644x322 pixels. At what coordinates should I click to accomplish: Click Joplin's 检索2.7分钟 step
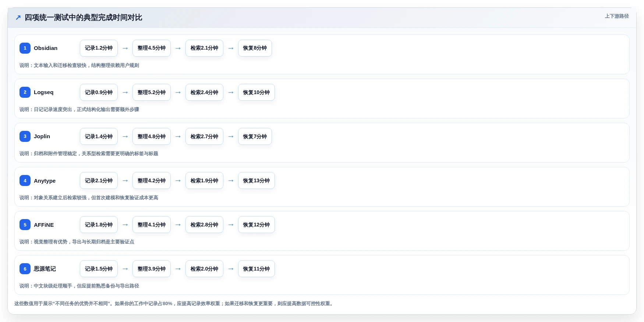pyautogui.click(x=204, y=136)
